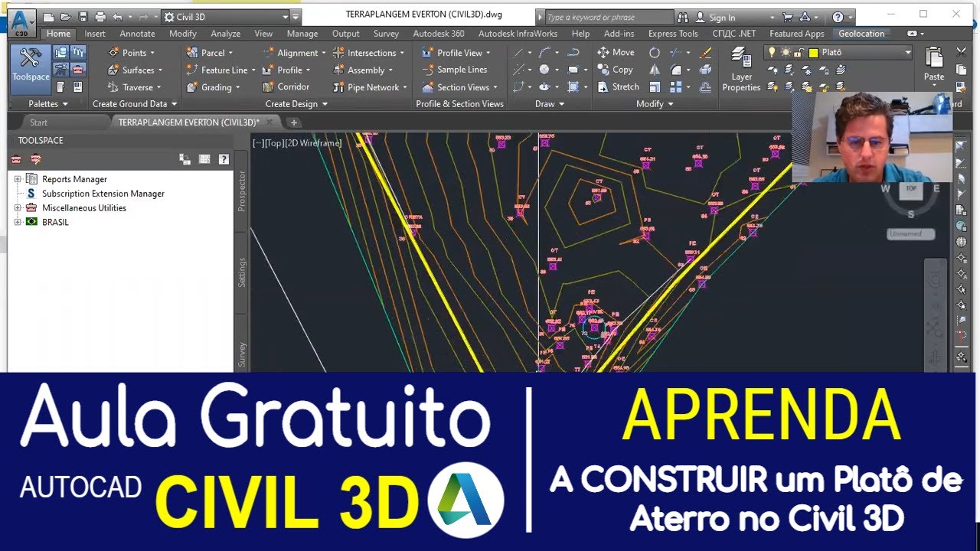Click the Plot printer icon

[x=100, y=17]
